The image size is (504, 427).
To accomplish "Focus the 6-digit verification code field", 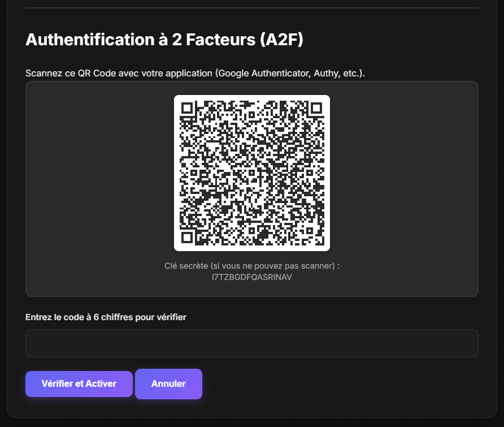I will click(251, 343).
